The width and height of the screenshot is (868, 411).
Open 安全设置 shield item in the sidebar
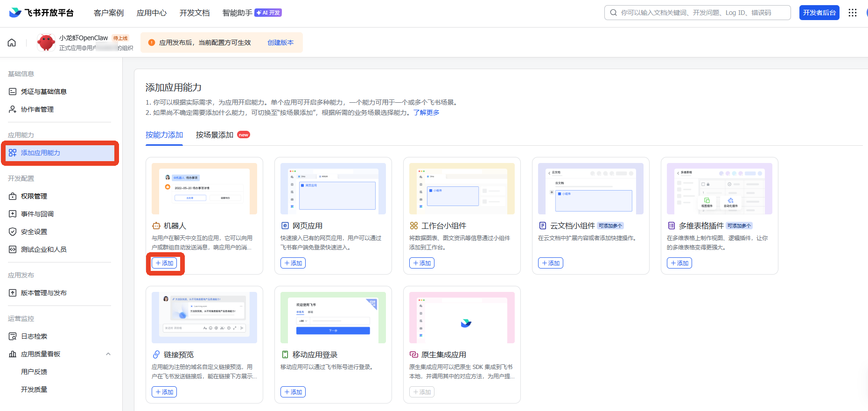pyautogui.click(x=34, y=232)
